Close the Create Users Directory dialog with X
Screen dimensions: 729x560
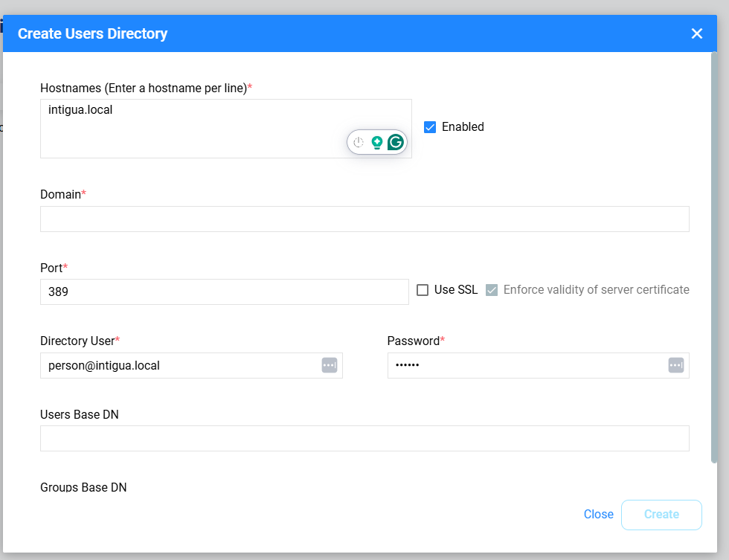pos(696,33)
